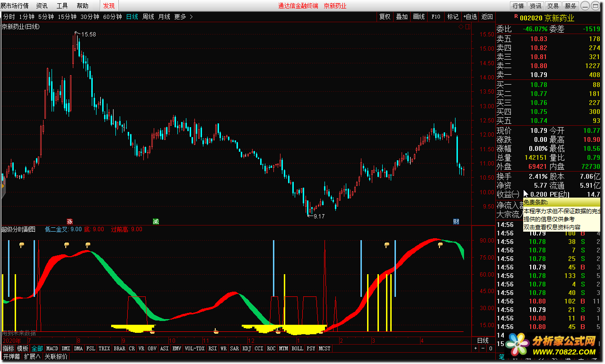Switch to KDJ indicator

(247, 348)
